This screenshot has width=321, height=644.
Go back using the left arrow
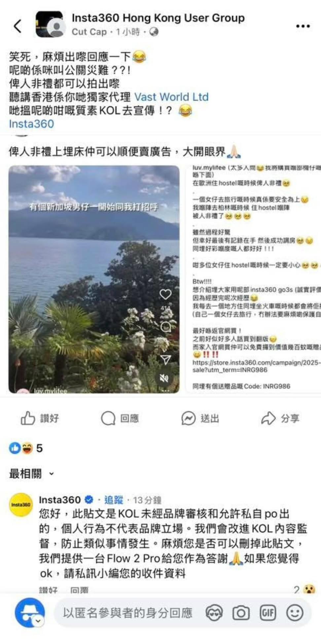click(18, 26)
